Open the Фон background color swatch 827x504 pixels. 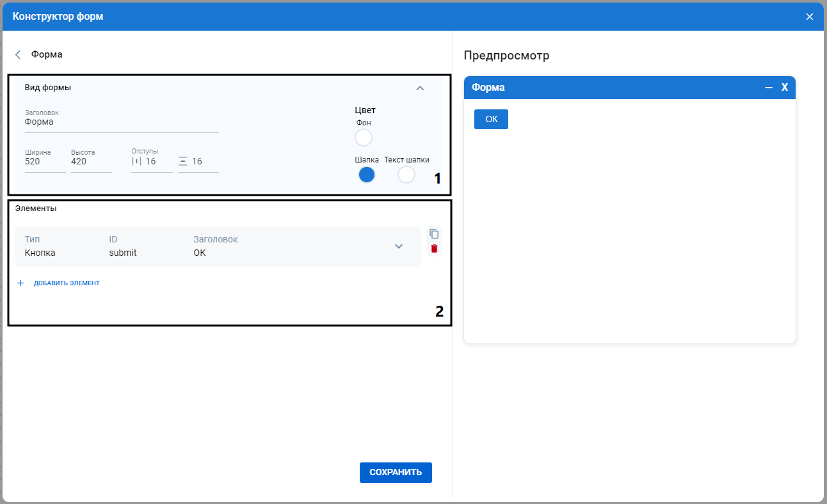(363, 138)
